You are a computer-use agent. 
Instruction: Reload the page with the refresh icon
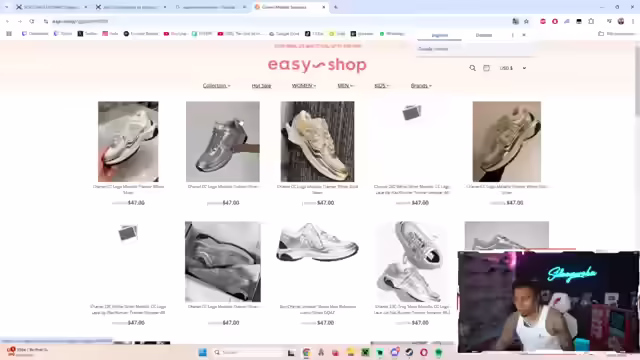point(32,21)
